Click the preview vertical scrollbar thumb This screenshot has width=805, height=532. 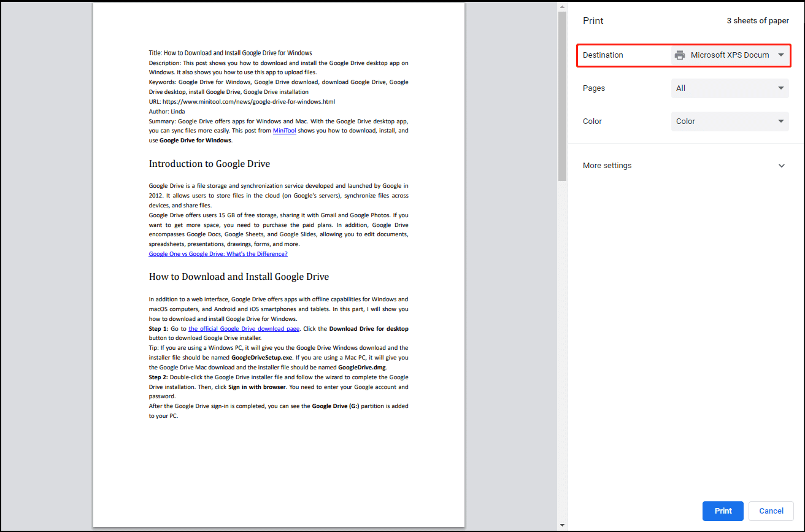click(x=562, y=96)
